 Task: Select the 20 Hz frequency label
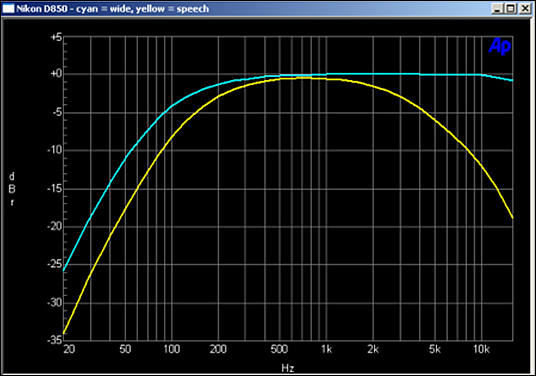[69, 349]
